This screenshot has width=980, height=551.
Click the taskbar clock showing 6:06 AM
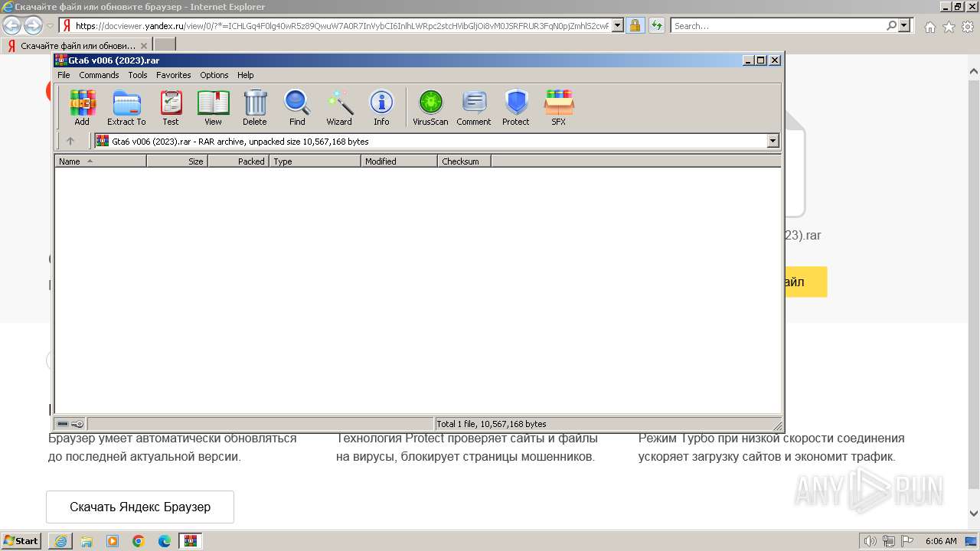pyautogui.click(x=941, y=541)
